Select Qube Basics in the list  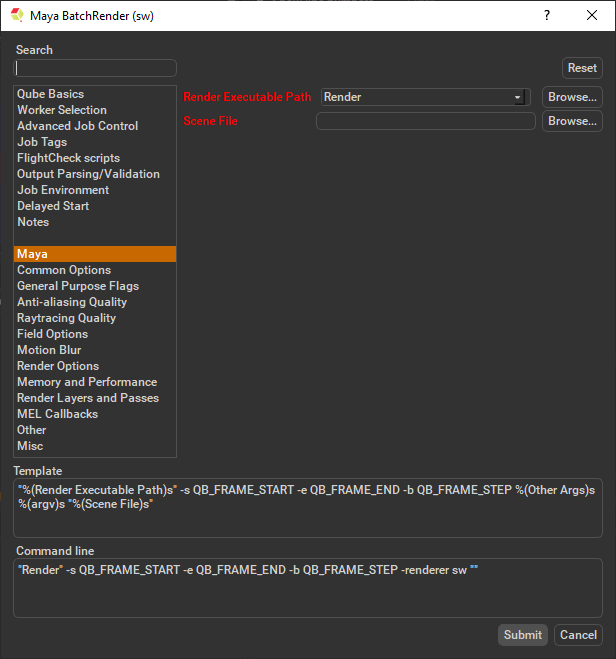tap(50, 94)
